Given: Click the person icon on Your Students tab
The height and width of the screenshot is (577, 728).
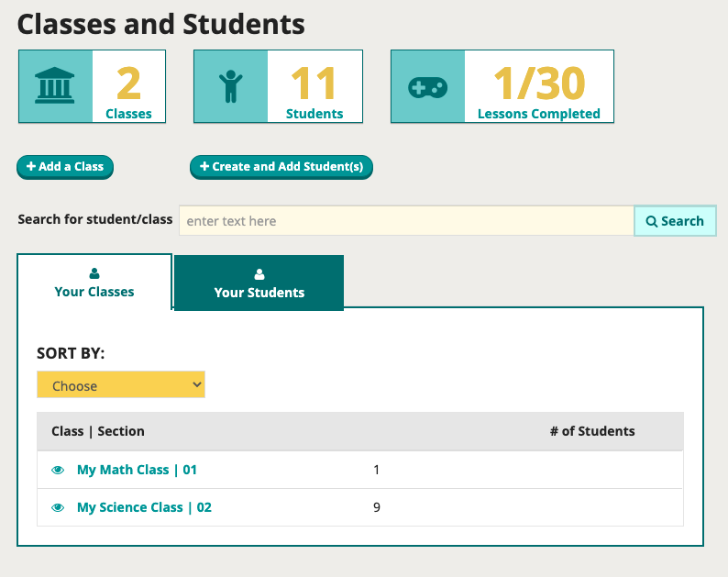Looking at the screenshot, I should (x=259, y=274).
